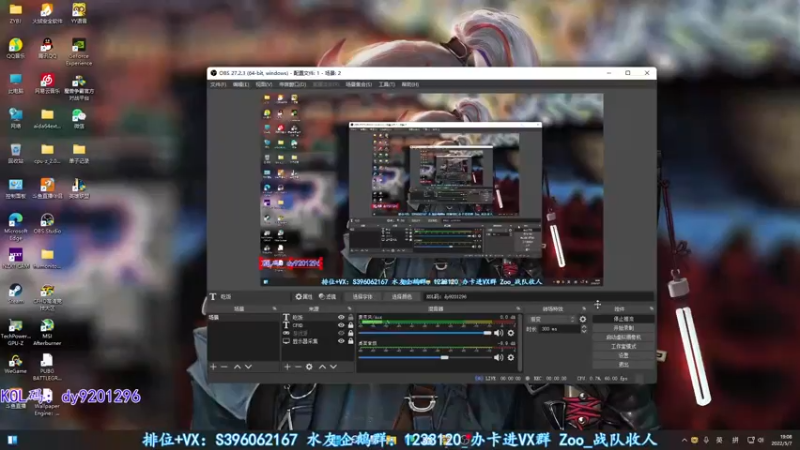800x450 pixels.
Task: Adjust the transition duration stepper arrows
Action: click(x=584, y=329)
